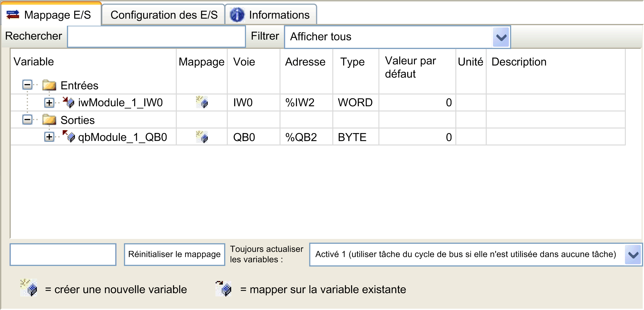Click Unité cell of qbModule_1_QB0 row

coord(471,137)
